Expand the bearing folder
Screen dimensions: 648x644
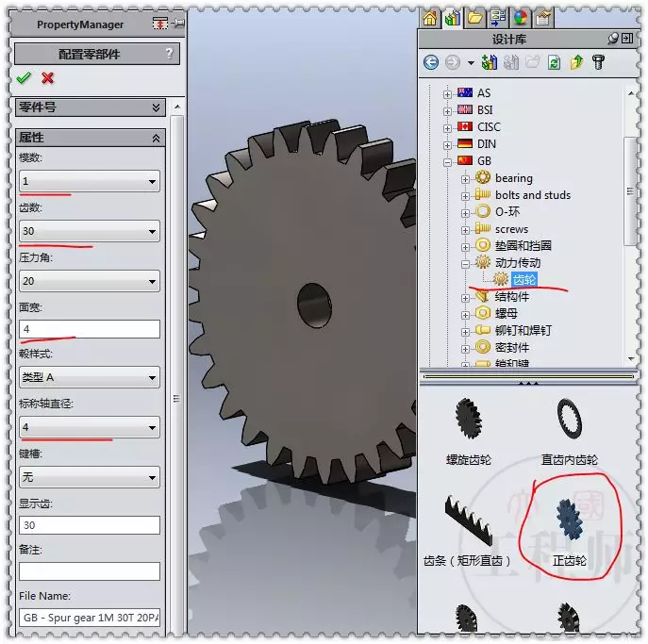[x=465, y=179]
